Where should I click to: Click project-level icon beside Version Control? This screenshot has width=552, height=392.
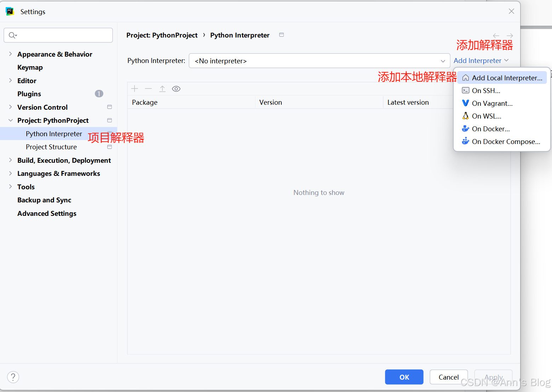110,107
